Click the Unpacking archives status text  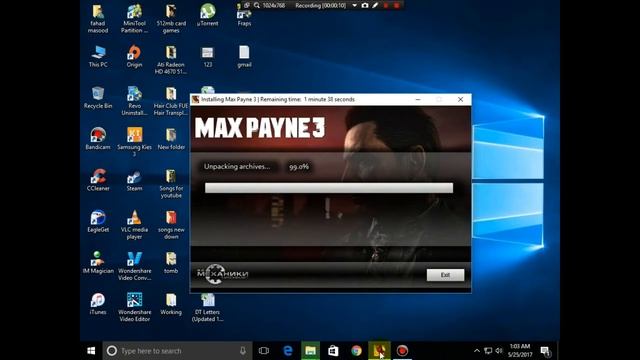point(237,167)
